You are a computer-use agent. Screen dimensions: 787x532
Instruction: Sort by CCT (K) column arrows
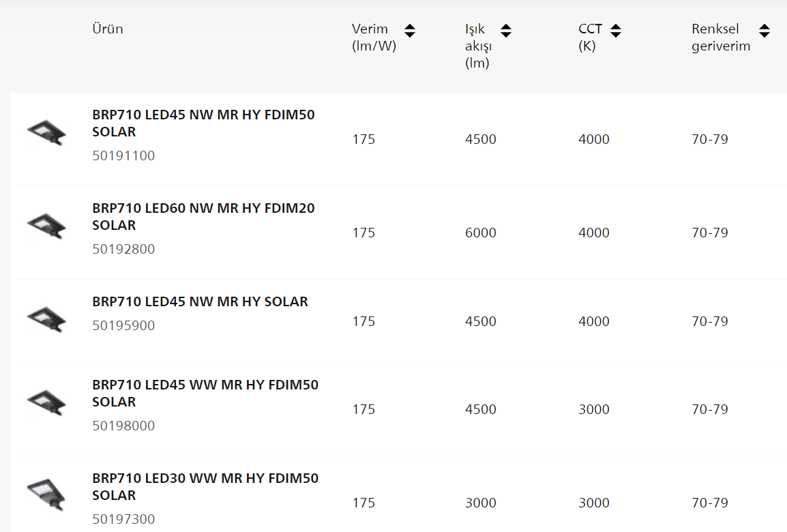coord(616,31)
